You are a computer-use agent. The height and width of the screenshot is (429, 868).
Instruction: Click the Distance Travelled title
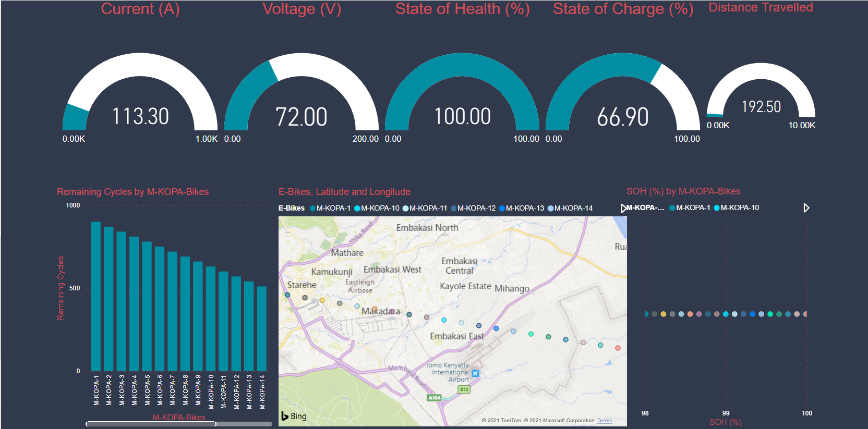[761, 7]
